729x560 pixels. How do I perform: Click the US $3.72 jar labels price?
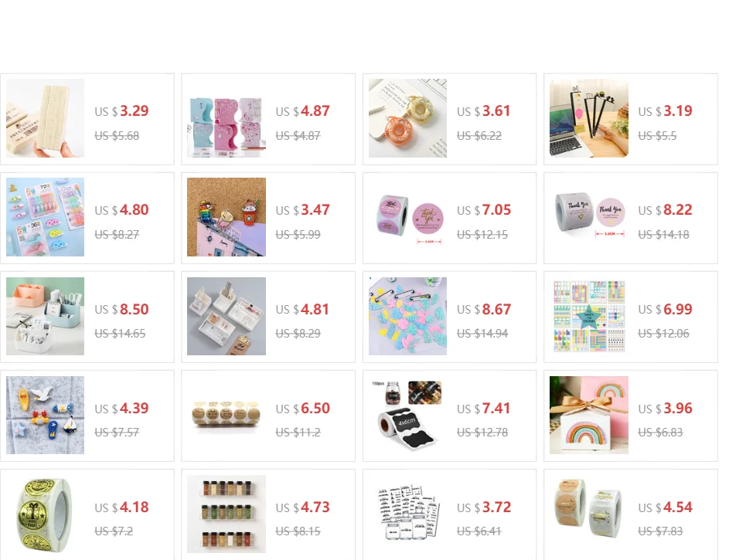point(484,507)
